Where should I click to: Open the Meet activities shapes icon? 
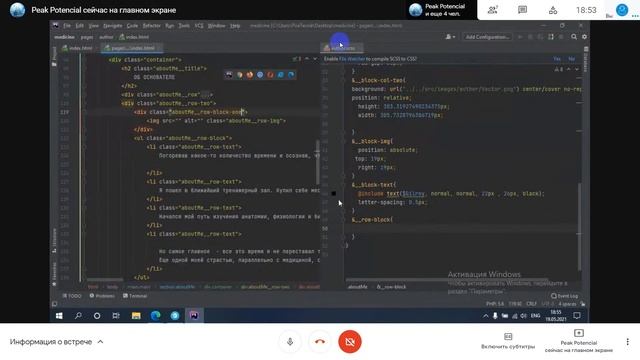point(553,10)
